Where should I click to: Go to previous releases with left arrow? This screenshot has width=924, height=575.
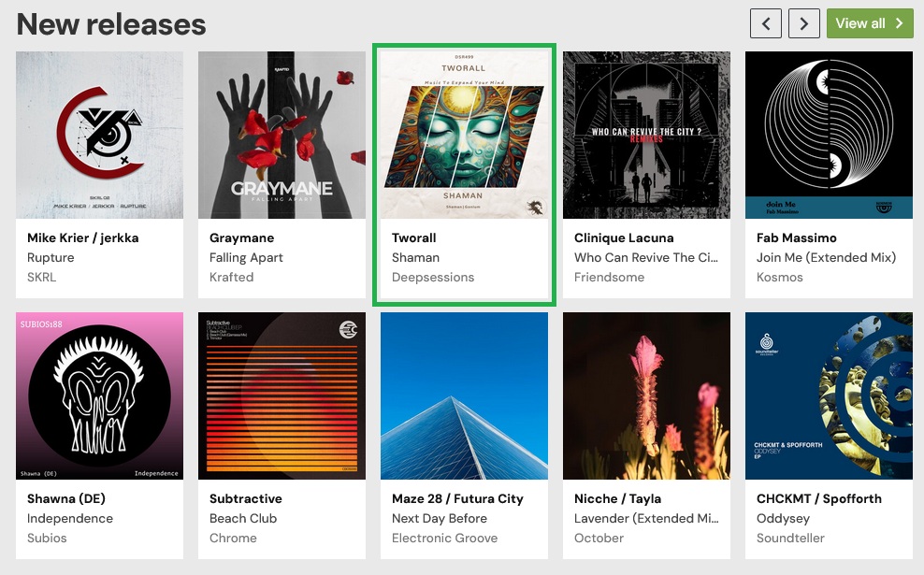(x=766, y=23)
